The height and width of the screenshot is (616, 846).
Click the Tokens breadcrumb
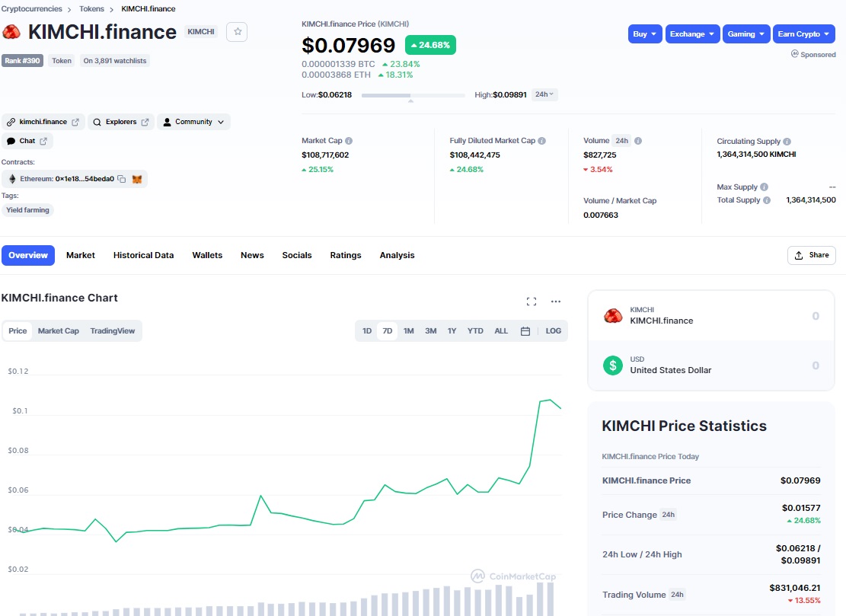91,8
